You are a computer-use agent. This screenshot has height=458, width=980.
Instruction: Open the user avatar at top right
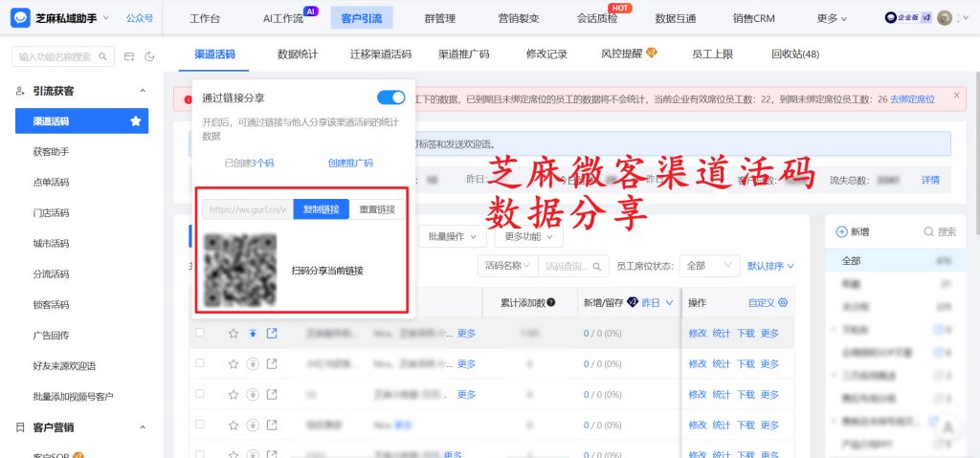coord(945,17)
